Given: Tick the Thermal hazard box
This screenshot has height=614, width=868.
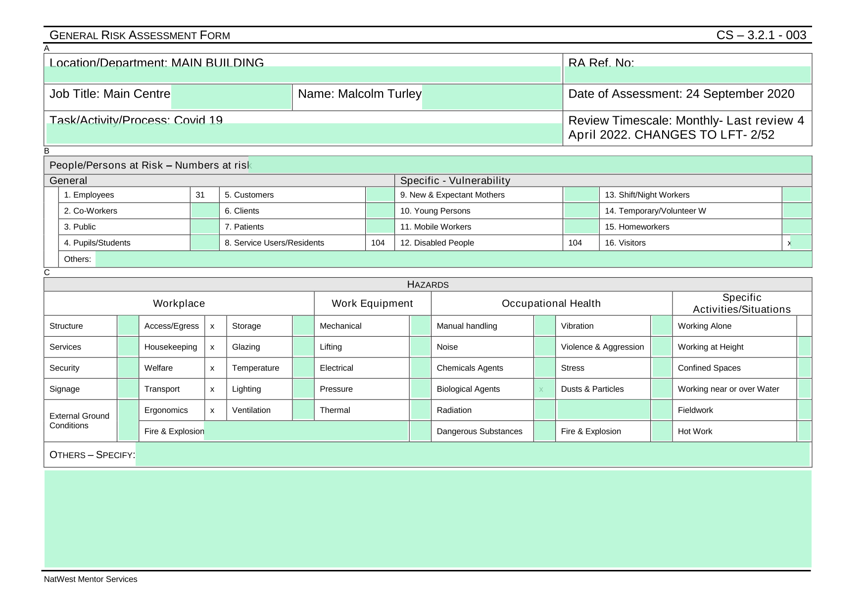Looking at the screenshot, I should point(421,410).
